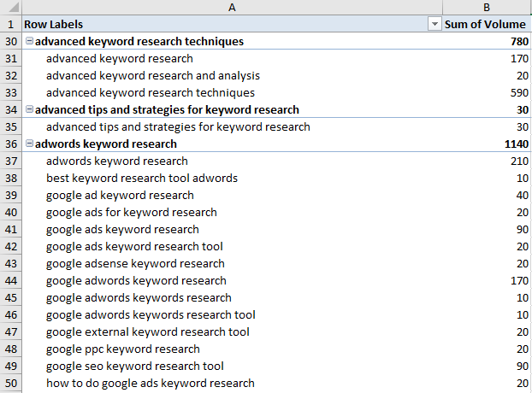Collapse the advanced tips and strategies group
The width and height of the screenshot is (532, 393).
click(x=30, y=109)
